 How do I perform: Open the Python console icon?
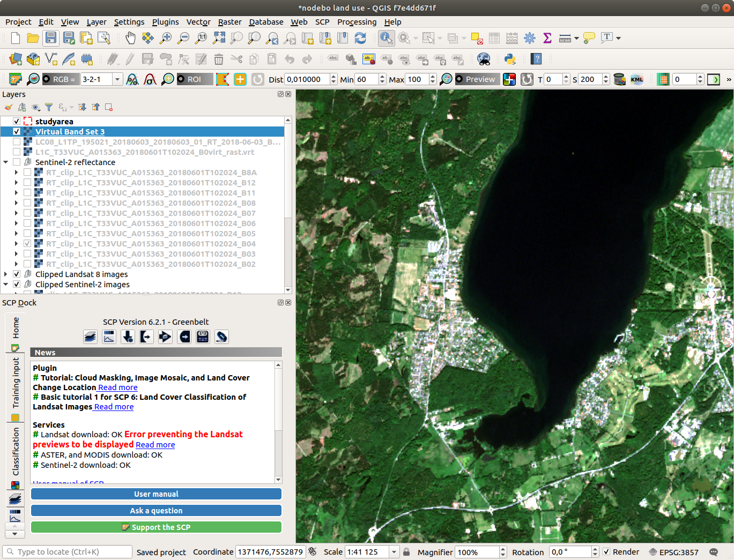510,59
